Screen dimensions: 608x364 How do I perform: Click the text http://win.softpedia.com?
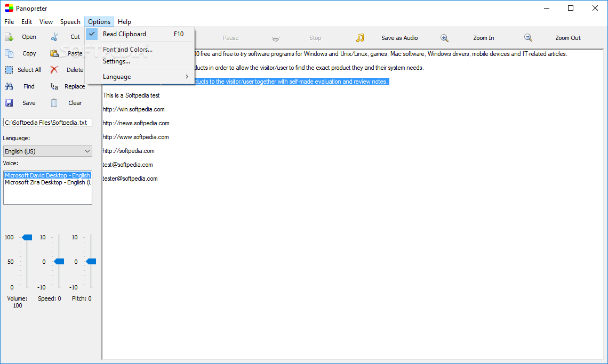coord(133,109)
